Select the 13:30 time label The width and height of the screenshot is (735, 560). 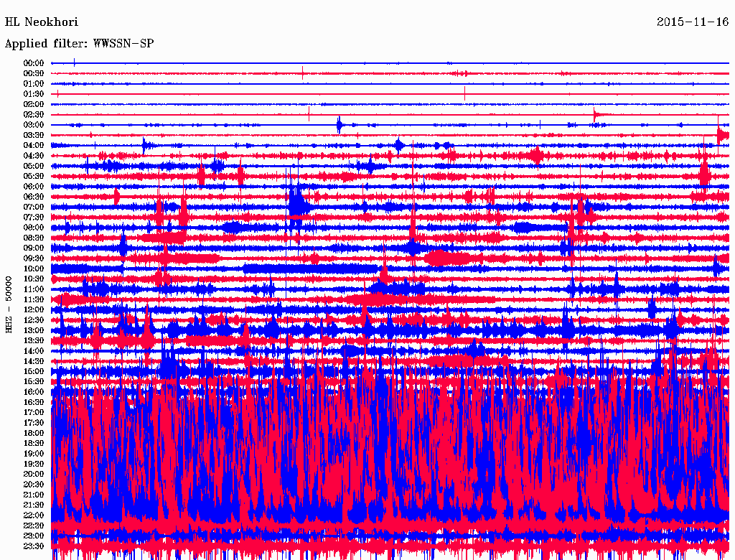34,341
